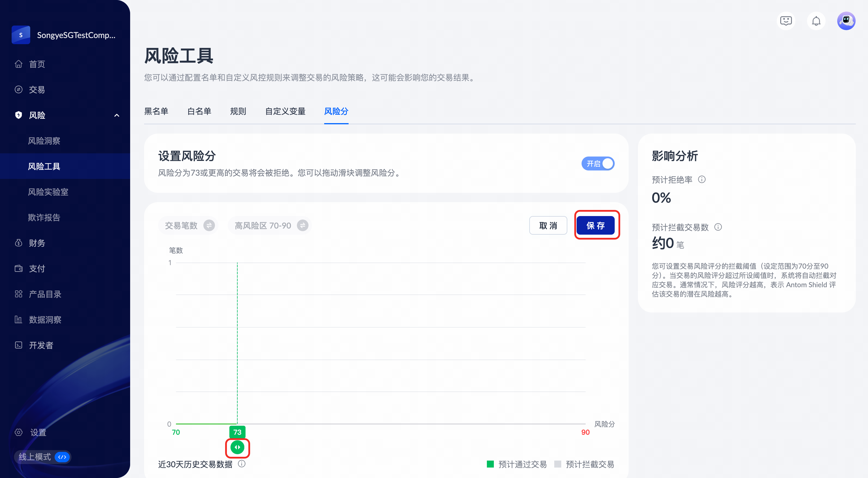The width and height of the screenshot is (868, 478).
Task: Click the 取消 button
Action: point(548,225)
